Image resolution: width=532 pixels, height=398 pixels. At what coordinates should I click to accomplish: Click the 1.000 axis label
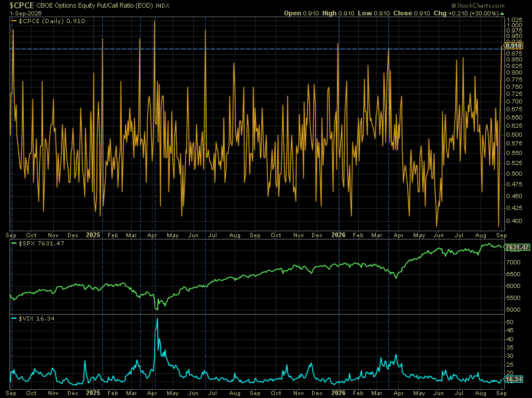pyautogui.click(x=514, y=25)
